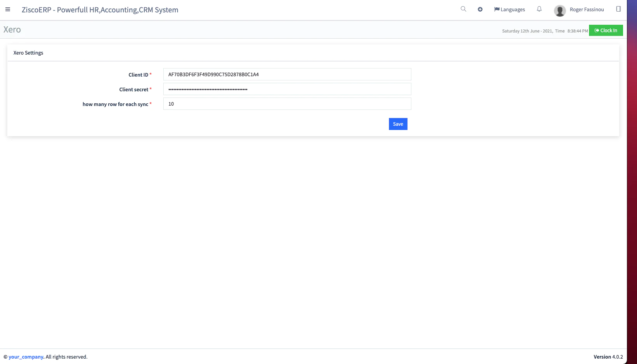Follow the your_company footer link
Image resolution: width=637 pixels, height=364 pixels.
point(26,357)
